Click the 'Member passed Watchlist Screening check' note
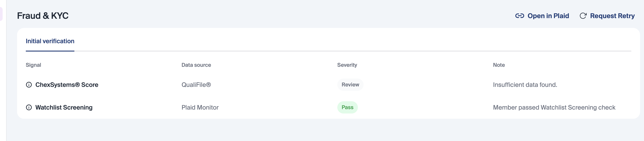The image size is (644, 141). click(554, 108)
